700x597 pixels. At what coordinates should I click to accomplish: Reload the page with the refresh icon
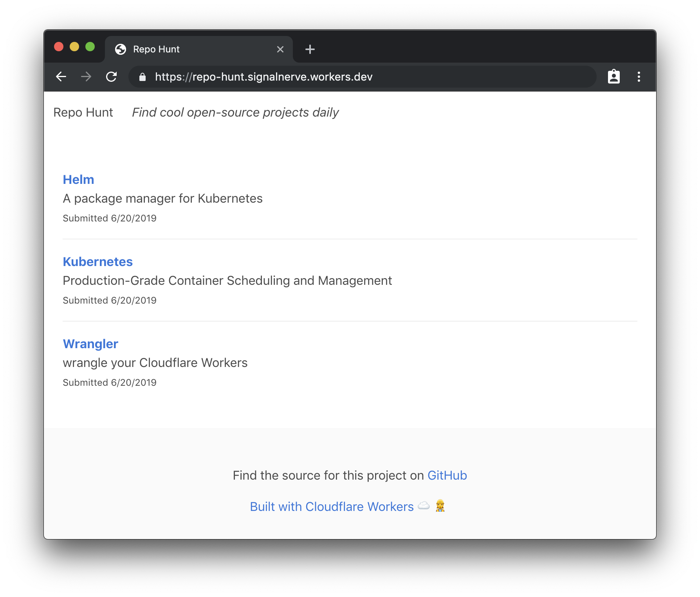pos(112,77)
